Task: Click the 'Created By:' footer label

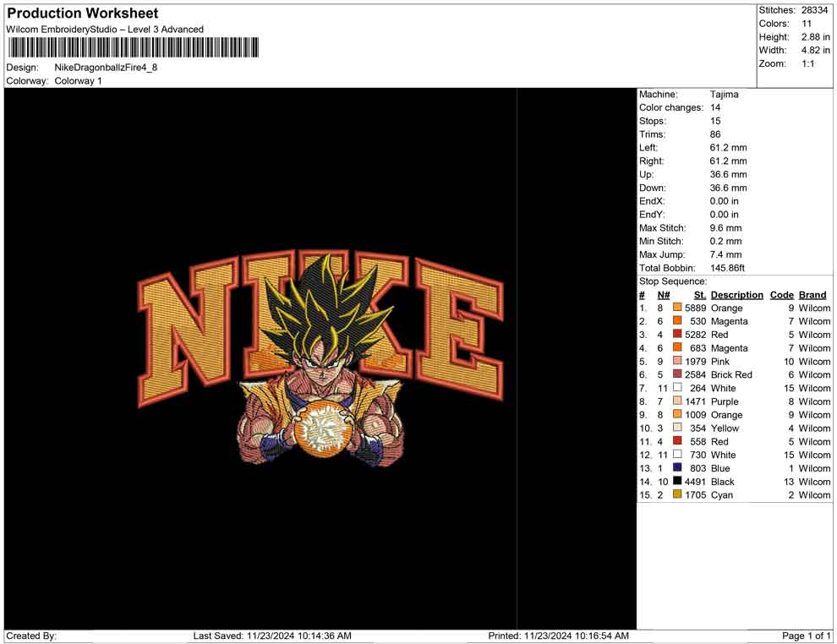Action: [x=31, y=636]
